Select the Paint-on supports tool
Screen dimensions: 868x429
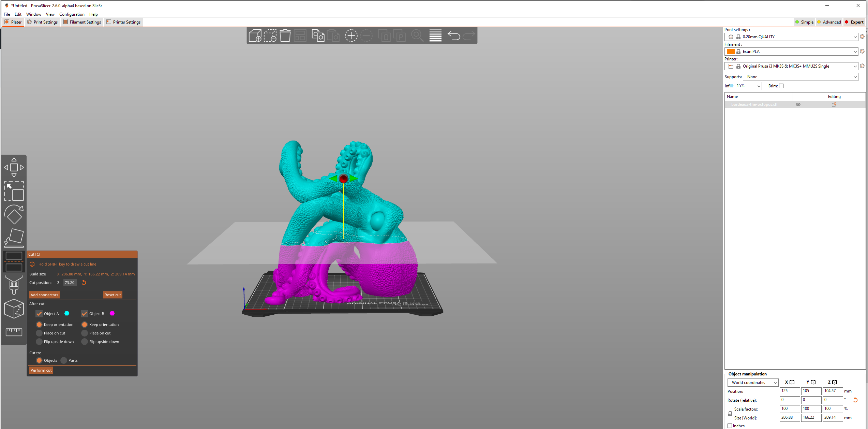point(14,285)
